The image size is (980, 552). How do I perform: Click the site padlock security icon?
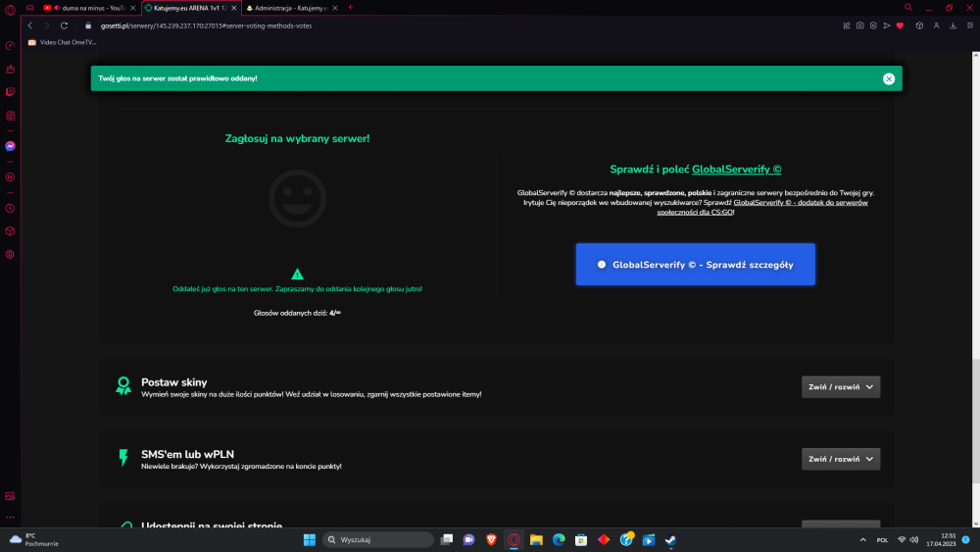[88, 25]
